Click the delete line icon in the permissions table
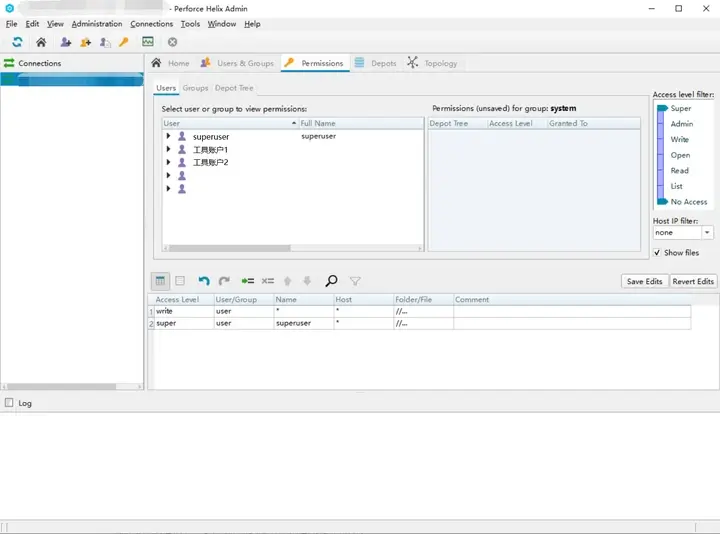 pos(268,281)
